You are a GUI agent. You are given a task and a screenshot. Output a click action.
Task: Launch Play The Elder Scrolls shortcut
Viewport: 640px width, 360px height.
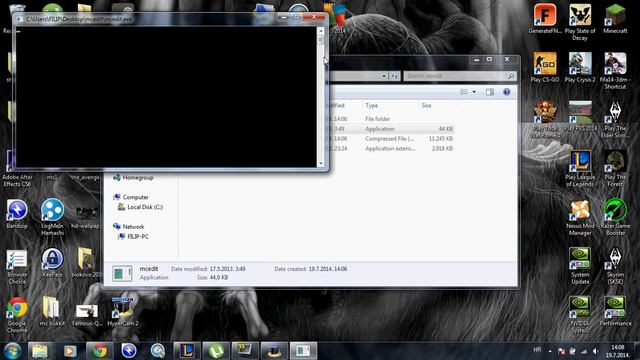pos(615,119)
